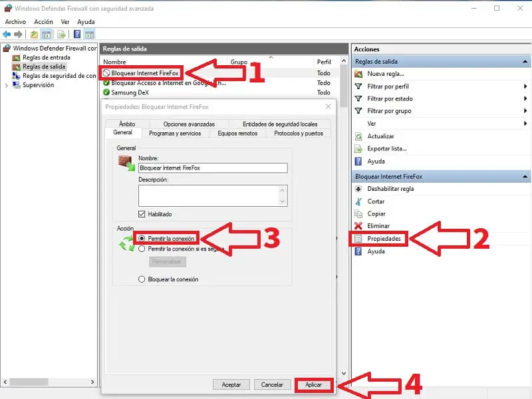Click the Filtrar por grupo funnel icon
Screen dimensions: 532x399
pos(358,110)
